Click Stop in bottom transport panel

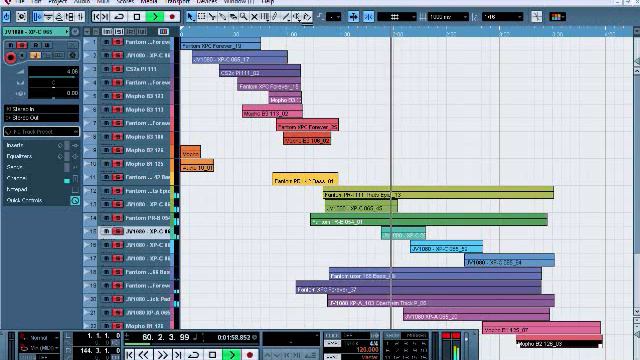point(212,355)
